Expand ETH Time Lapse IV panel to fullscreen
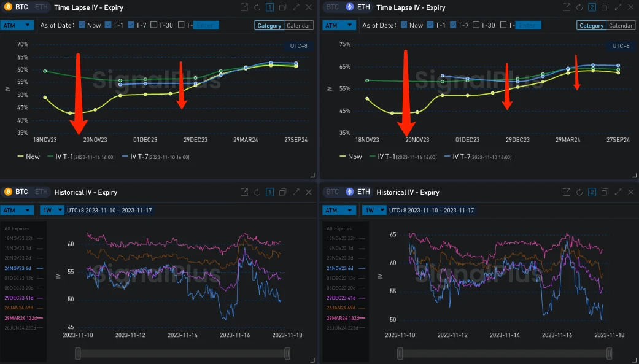This screenshot has height=364, width=639. (x=619, y=7)
